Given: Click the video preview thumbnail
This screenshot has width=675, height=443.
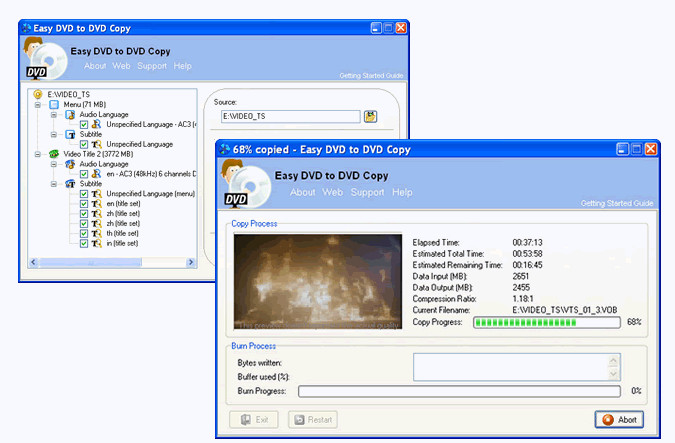Looking at the screenshot, I should coord(318,282).
